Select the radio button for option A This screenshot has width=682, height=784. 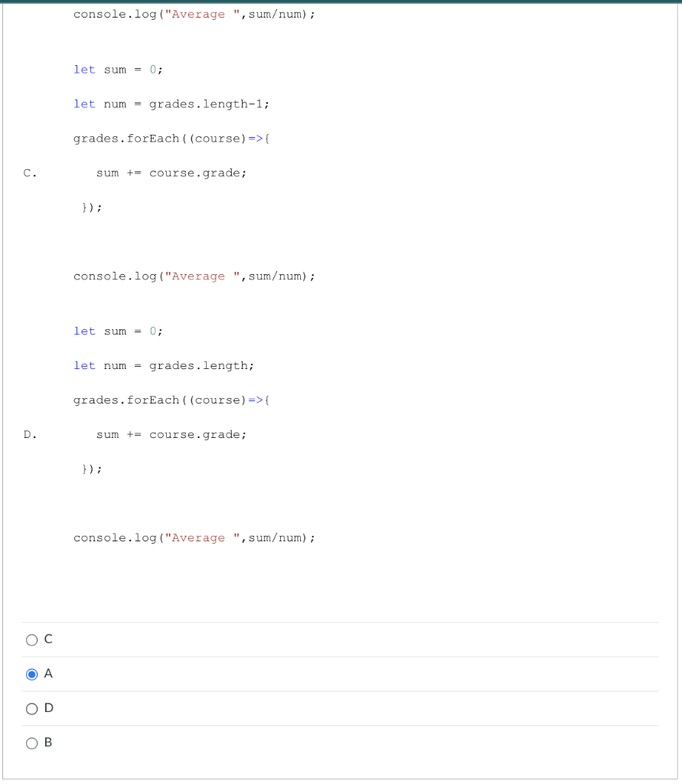coord(31,674)
